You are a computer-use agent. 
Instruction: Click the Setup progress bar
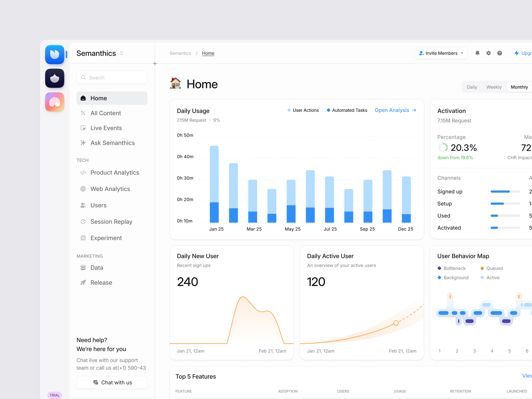505,204
